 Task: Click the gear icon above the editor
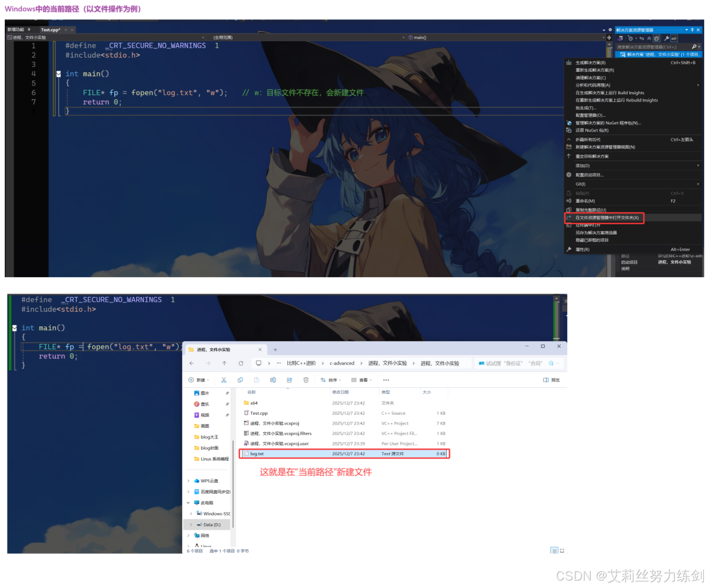click(x=610, y=30)
